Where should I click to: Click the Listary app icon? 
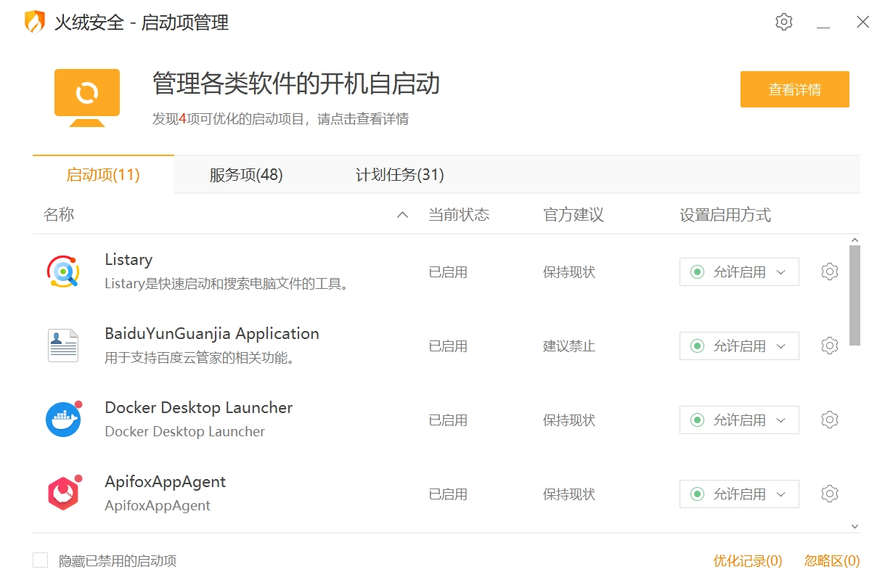(63, 272)
